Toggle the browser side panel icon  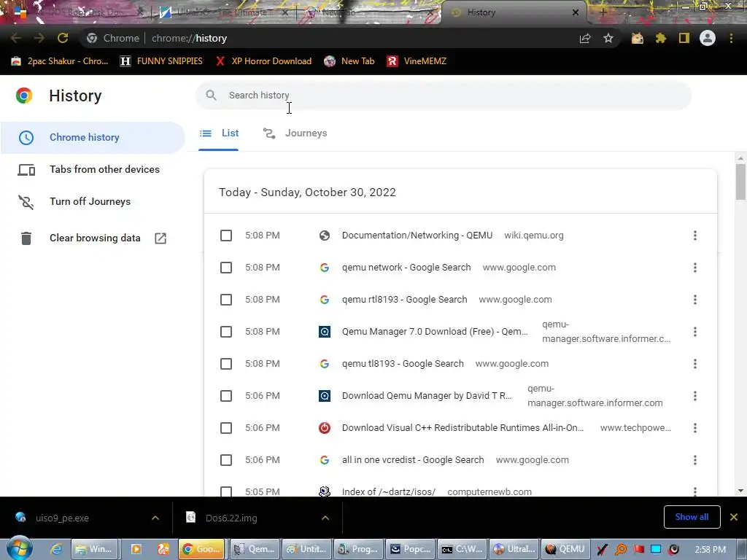click(684, 38)
